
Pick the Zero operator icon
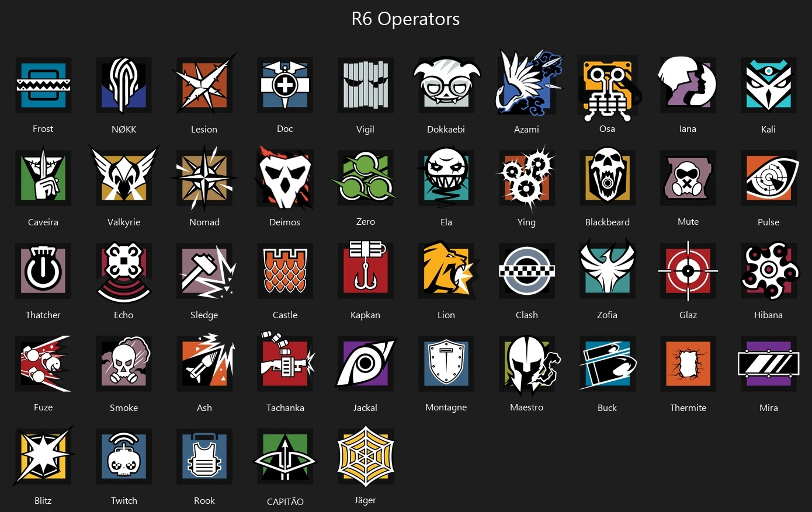click(365, 177)
